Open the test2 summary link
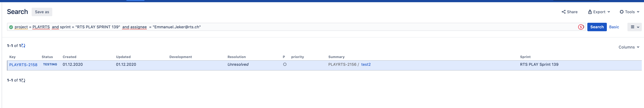 [366, 64]
